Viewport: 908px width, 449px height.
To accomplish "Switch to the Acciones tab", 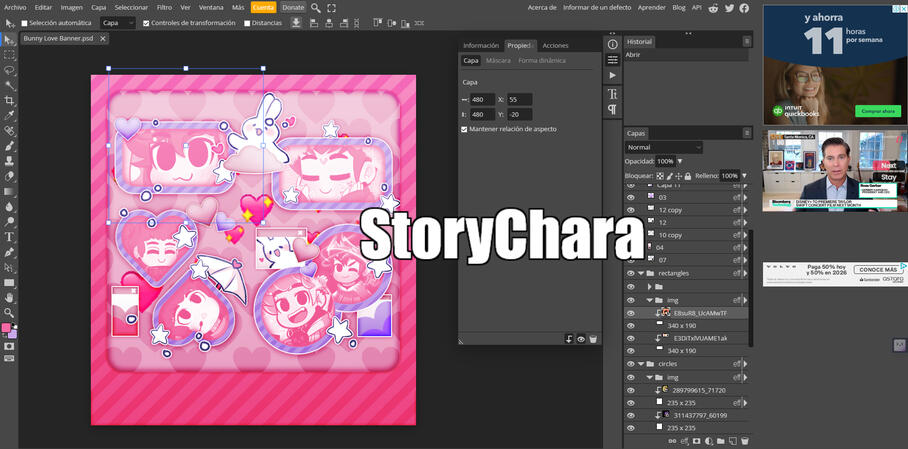I will pos(555,45).
